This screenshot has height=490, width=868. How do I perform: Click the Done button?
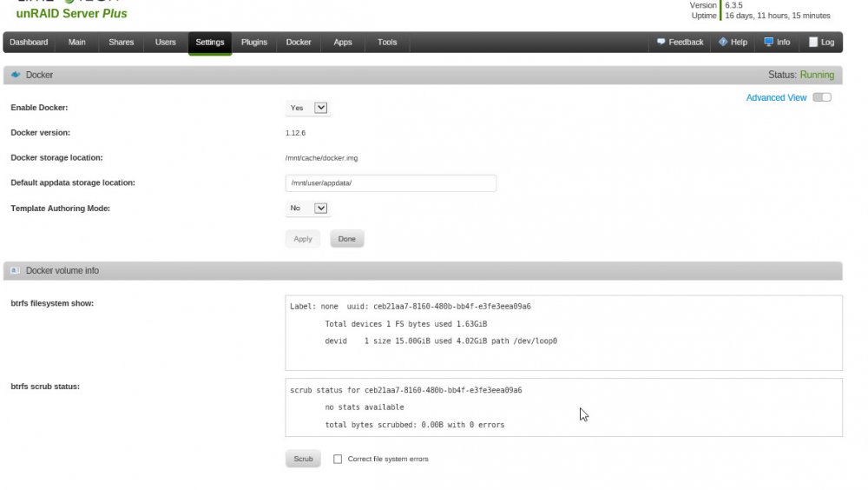click(x=347, y=239)
